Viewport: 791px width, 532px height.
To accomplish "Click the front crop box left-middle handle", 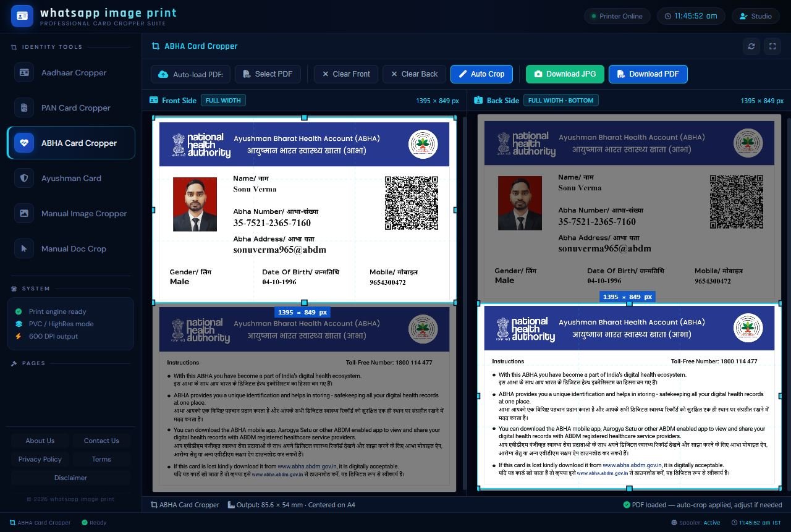I will [153, 210].
